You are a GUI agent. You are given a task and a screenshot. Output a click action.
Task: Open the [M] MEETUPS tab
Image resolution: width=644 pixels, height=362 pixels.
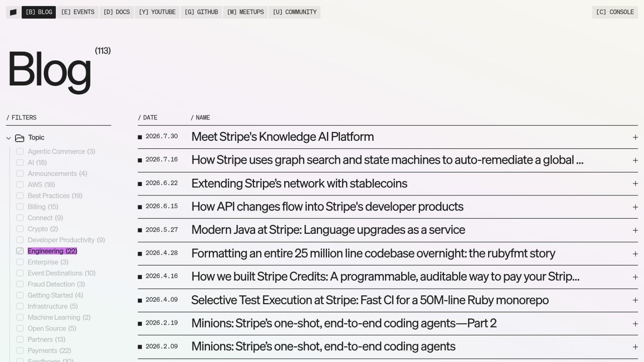pos(245,12)
